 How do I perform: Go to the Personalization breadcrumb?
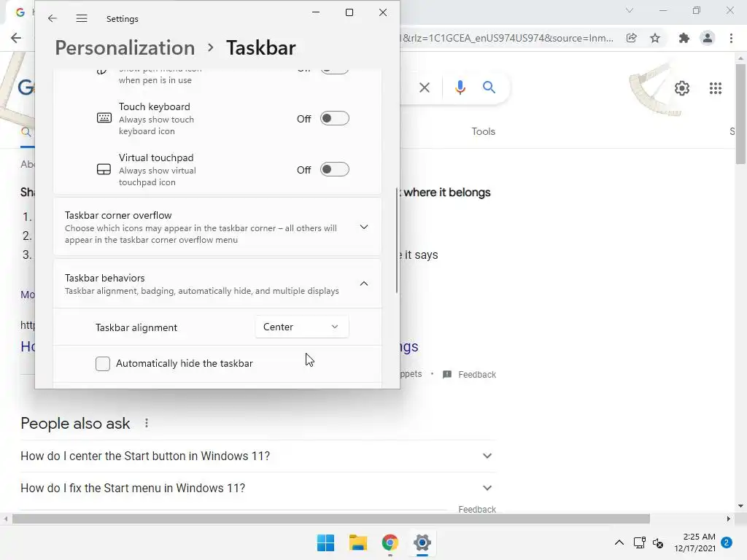125,47
